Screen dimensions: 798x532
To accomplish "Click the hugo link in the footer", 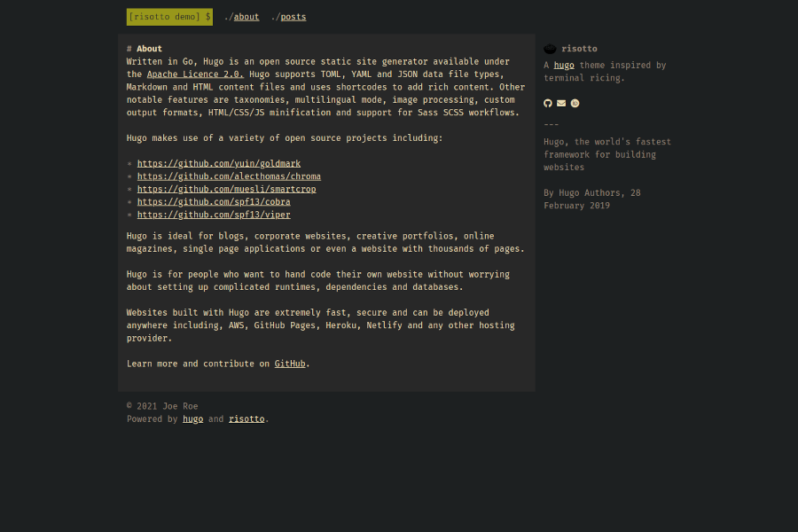I will click(x=192, y=419).
